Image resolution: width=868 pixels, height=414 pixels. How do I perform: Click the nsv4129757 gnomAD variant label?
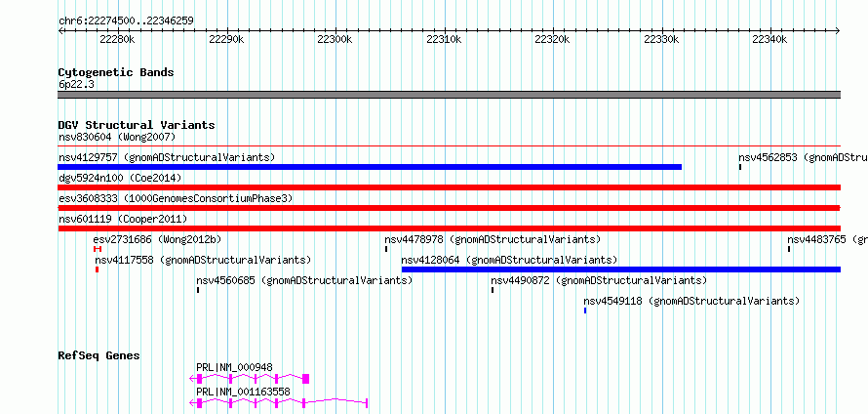[x=167, y=157]
